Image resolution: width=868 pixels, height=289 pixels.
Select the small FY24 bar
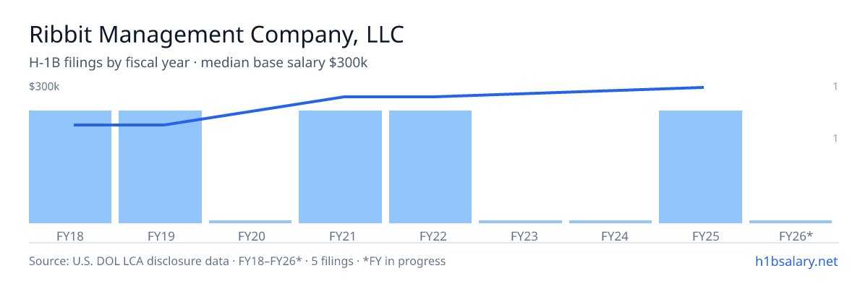610,222
